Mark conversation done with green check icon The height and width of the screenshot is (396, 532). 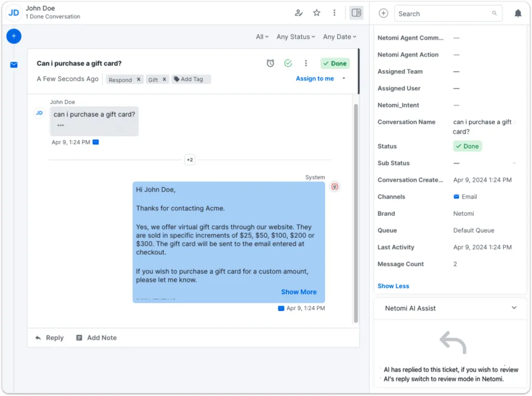[288, 63]
